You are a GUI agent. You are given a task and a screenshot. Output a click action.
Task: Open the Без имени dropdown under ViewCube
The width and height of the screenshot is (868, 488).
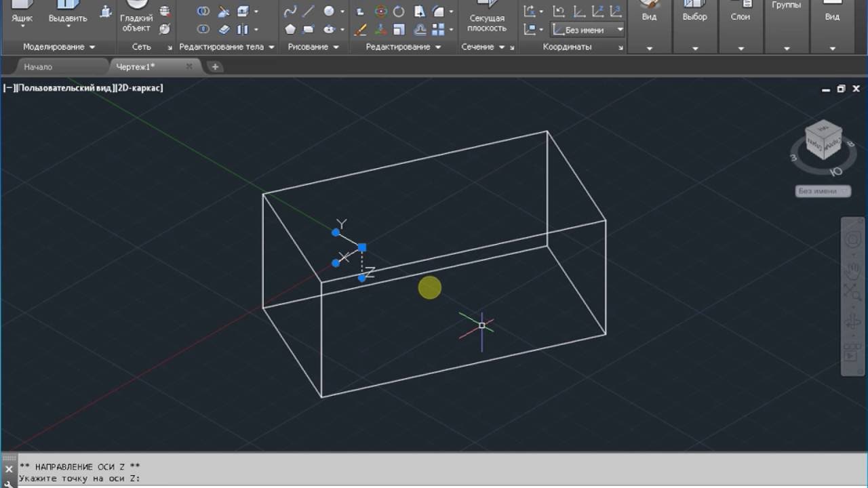tap(823, 191)
